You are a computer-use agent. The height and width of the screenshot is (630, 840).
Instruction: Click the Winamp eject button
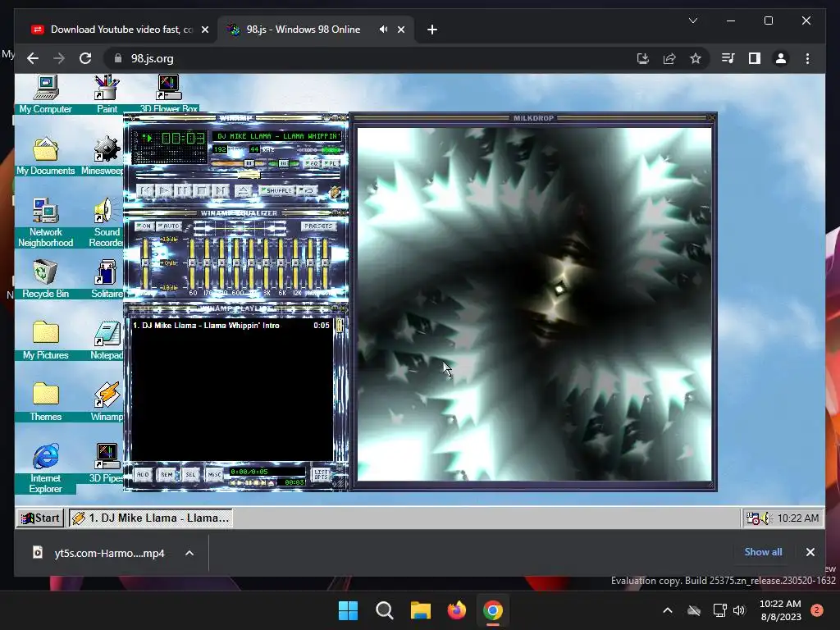coord(243,190)
